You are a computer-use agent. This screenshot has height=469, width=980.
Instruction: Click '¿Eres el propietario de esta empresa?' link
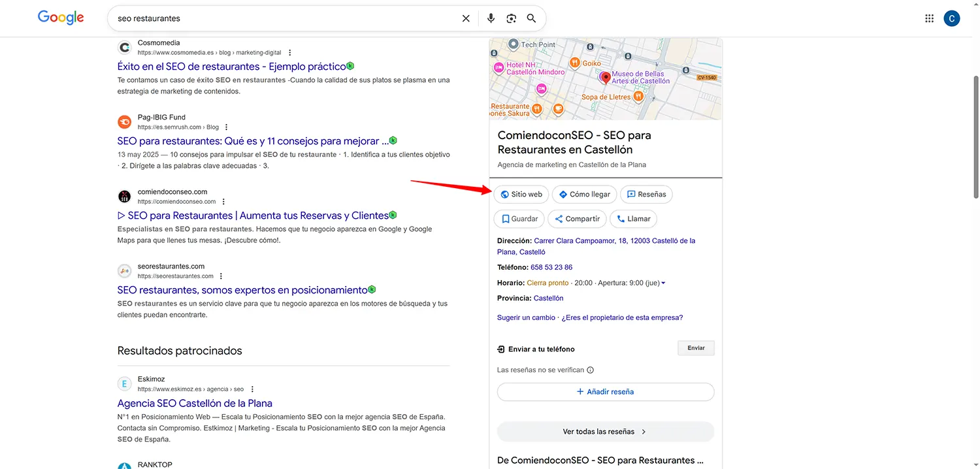622,318
